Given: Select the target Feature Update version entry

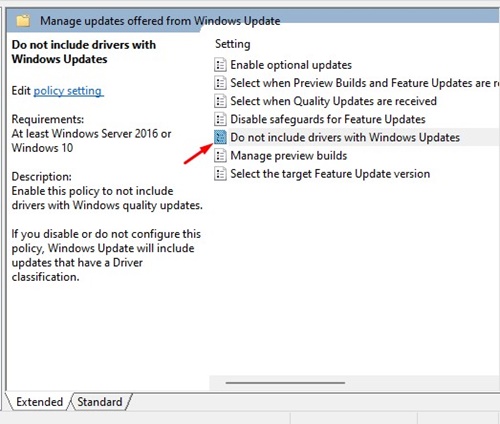Looking at the screenshot, I should [330, 174].
